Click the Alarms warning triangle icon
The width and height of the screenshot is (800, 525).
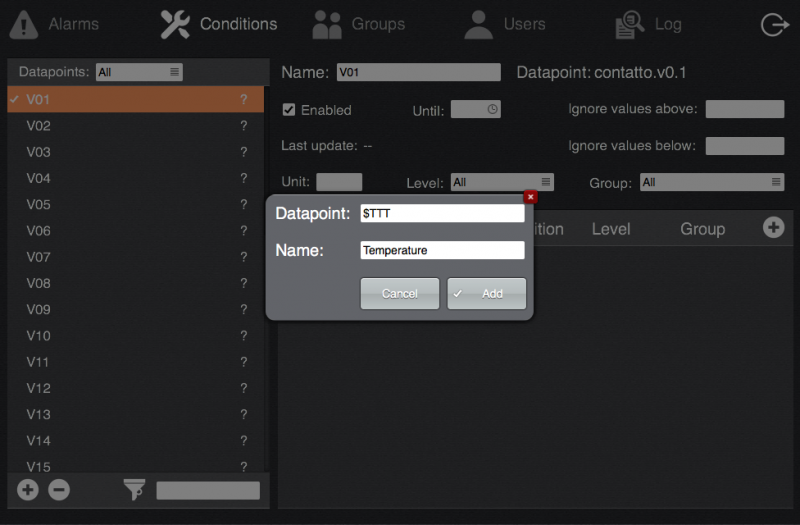coord(23,24)
